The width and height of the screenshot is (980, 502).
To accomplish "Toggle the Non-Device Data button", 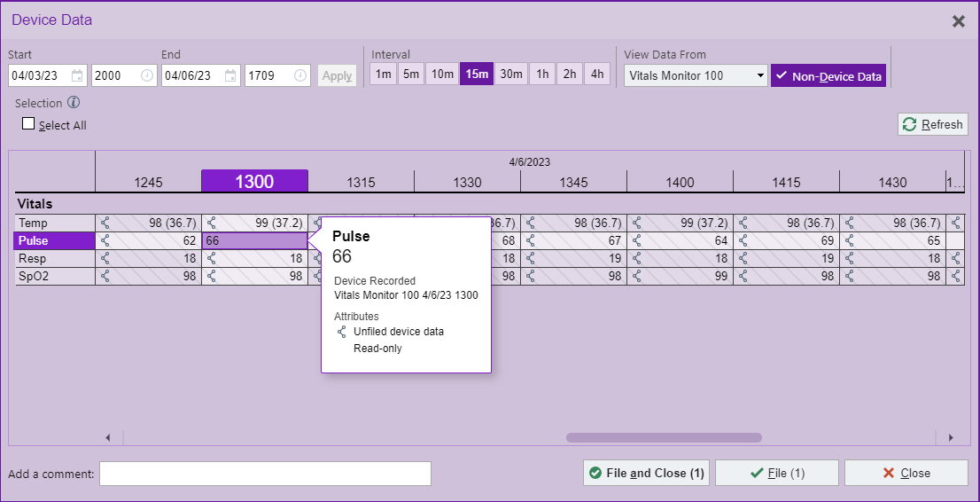I will click(x=828, y=76).
